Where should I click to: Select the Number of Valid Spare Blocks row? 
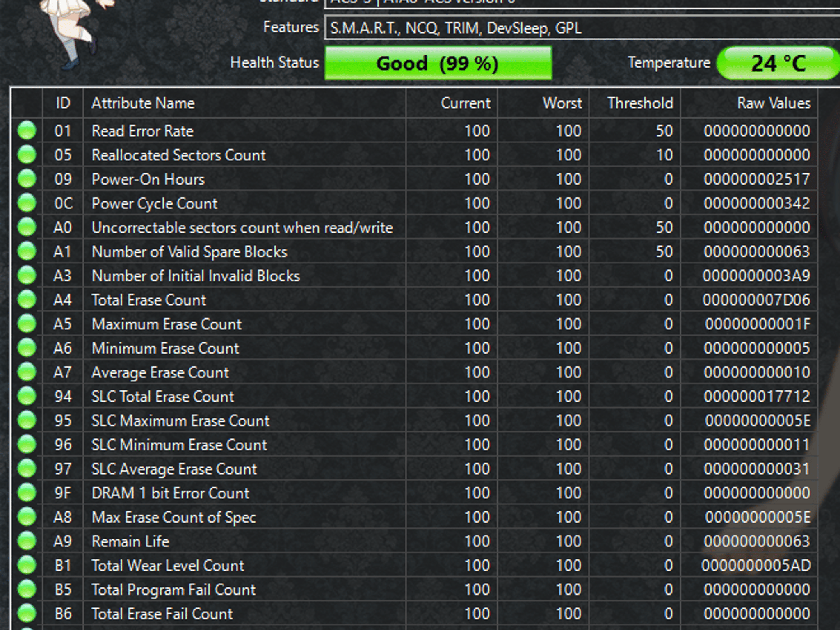(x=414, y=251)
